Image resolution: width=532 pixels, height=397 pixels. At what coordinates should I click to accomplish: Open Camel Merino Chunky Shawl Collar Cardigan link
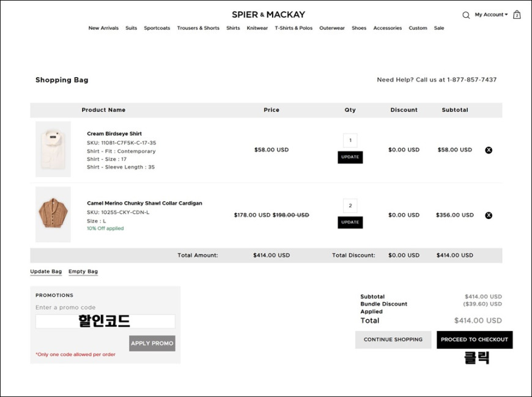(144, 203)
